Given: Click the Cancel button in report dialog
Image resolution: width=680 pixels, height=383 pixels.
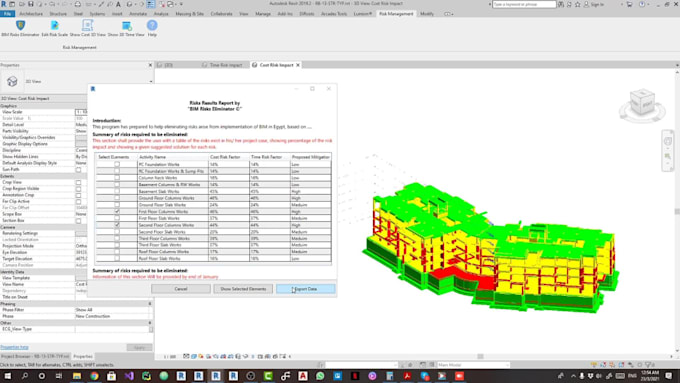Looking at the screenshot, I should [x=181, y=289].
